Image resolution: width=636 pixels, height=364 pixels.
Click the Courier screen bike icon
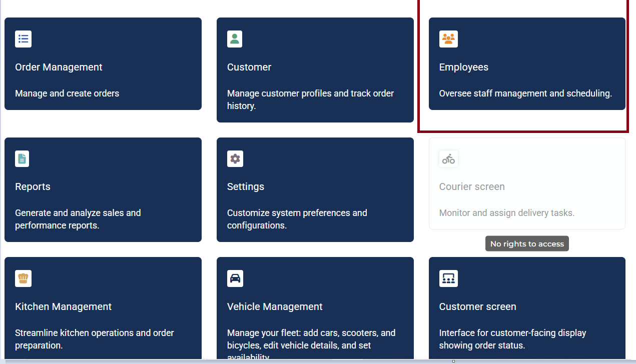pos(448,159)
